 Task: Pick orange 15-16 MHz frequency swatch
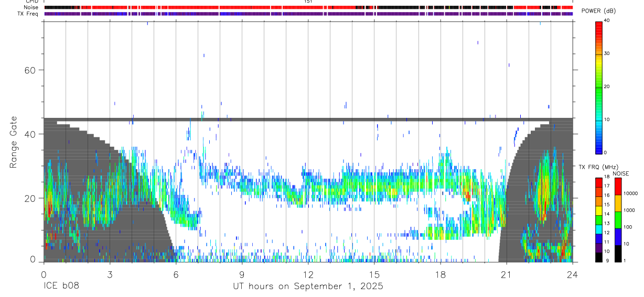tap(598, 201)
